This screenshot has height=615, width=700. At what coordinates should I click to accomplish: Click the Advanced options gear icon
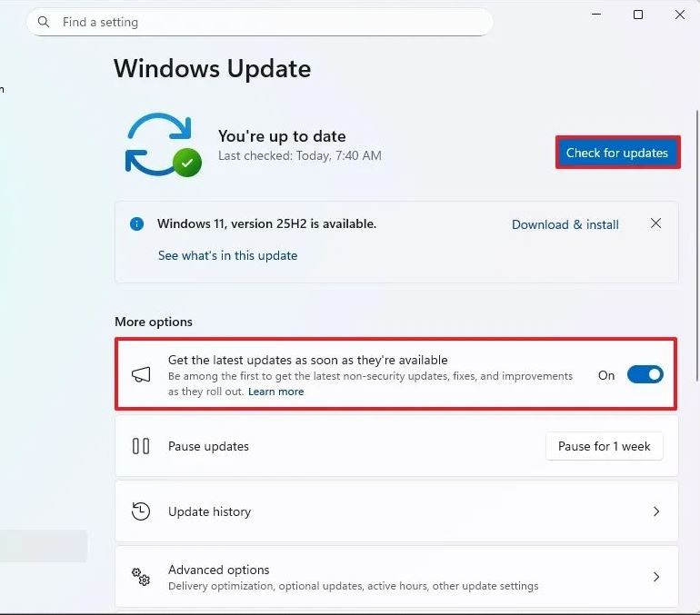(141, 577)
